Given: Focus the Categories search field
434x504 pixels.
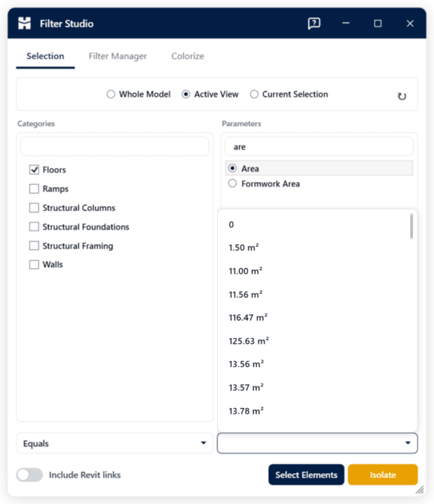Looking at the screenshot, I should coord(115,146).
